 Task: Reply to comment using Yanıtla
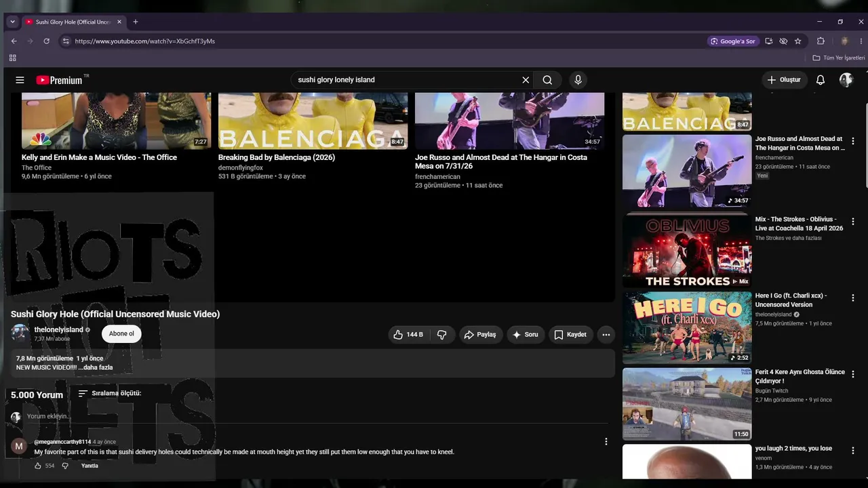pyautogui.click(x=90, y=466)
